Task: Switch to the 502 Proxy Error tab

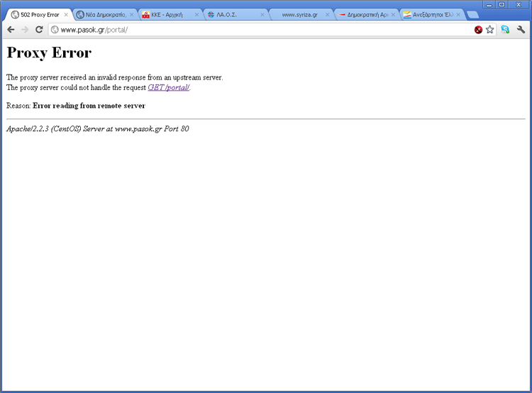Action: tap(38, 15)
